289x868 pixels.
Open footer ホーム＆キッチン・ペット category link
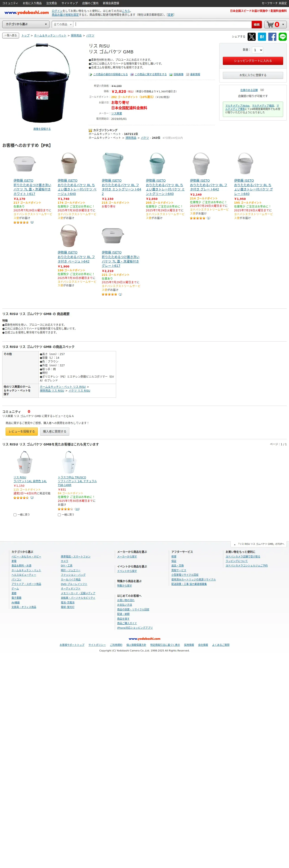click(x=26, y=571)
